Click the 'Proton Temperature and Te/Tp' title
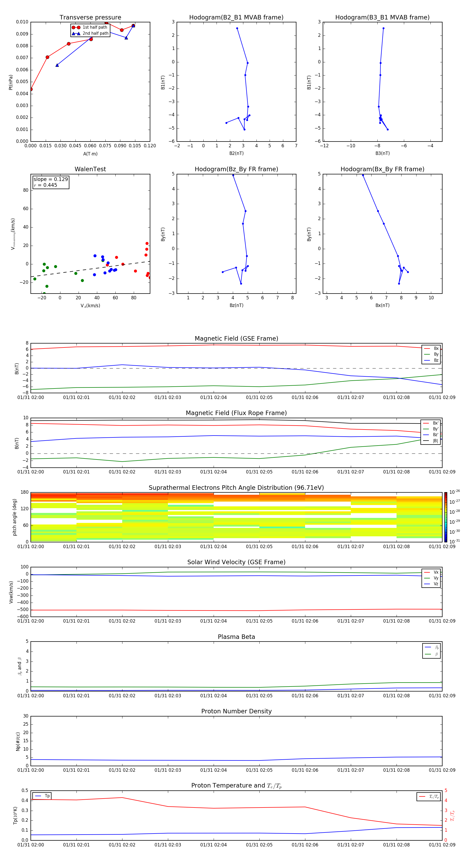 pos(236,786)
